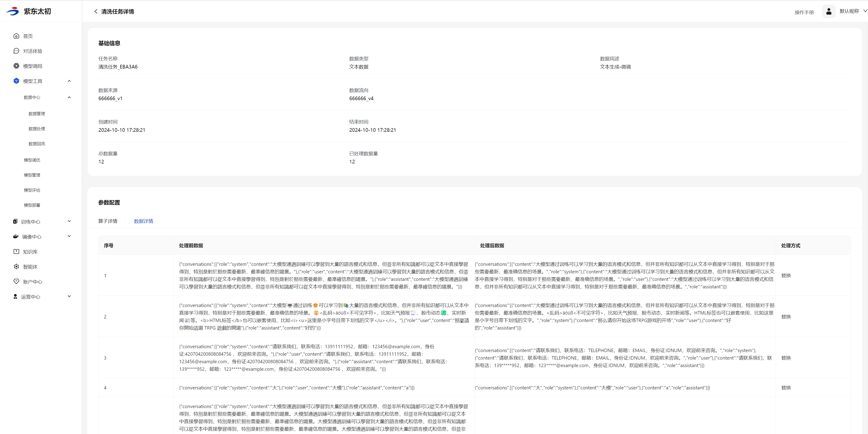The image size is (868, 434).
Task: Open 数据回流 in the sidebar
Action: [37, 144]
